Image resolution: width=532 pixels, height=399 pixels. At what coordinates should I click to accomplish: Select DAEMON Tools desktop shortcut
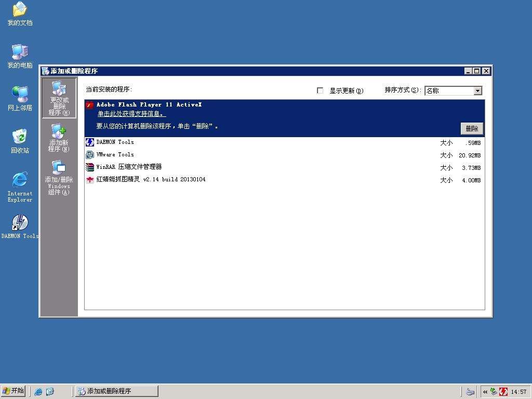click(20, 227)
